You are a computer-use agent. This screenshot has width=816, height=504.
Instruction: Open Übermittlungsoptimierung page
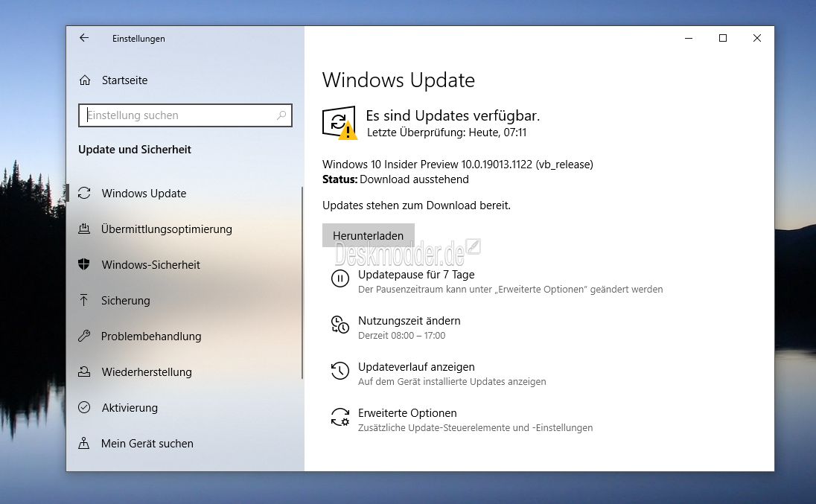tap(167, 229)
